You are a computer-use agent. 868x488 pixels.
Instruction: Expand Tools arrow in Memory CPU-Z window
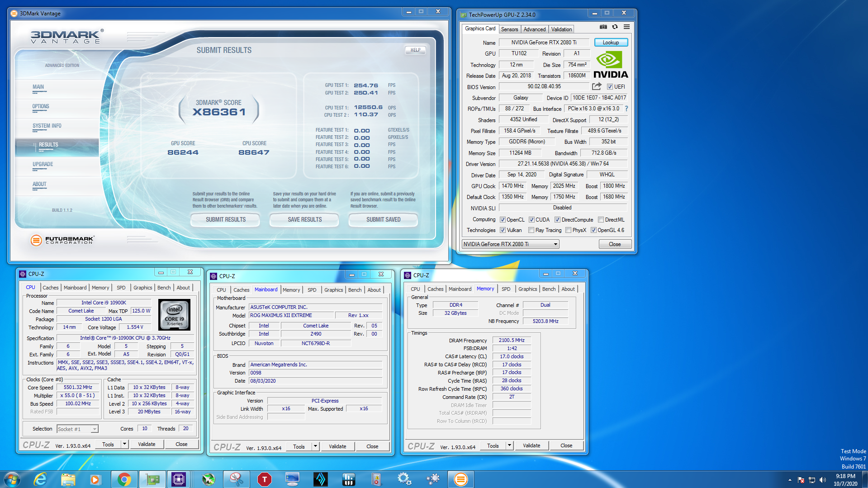point(509,445)
